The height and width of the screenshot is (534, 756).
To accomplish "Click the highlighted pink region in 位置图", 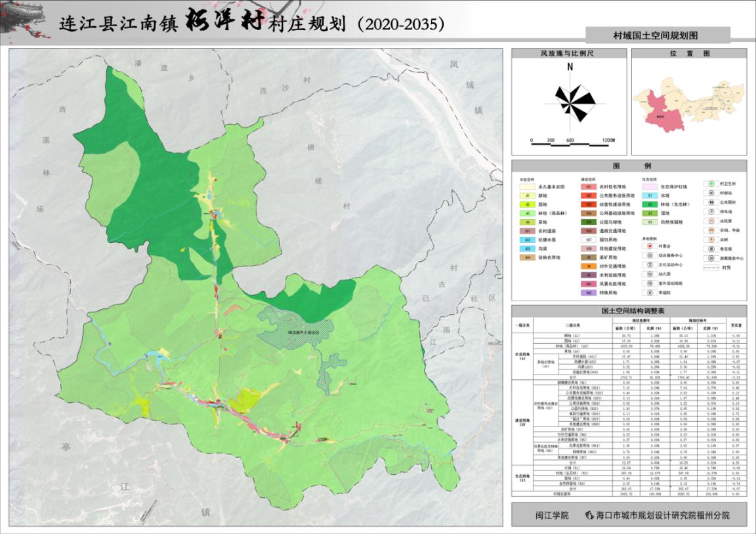I will (662, 113).
